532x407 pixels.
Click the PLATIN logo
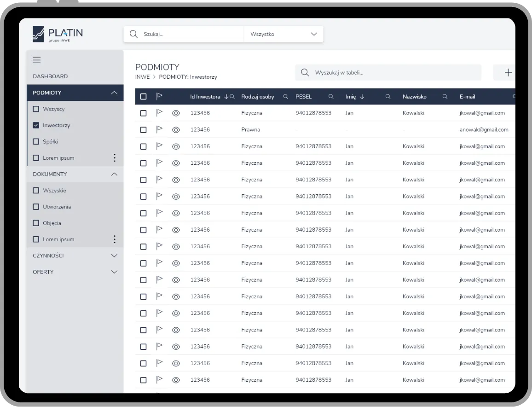(x=58, y=34)
